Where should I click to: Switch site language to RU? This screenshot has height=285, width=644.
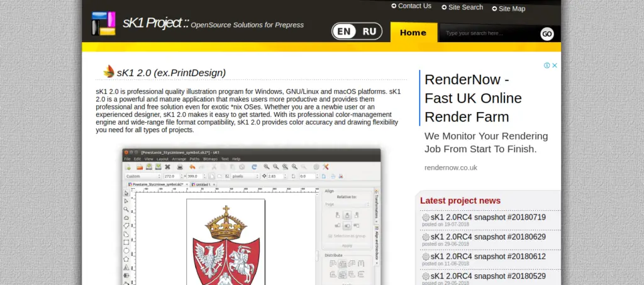(369, 31)
